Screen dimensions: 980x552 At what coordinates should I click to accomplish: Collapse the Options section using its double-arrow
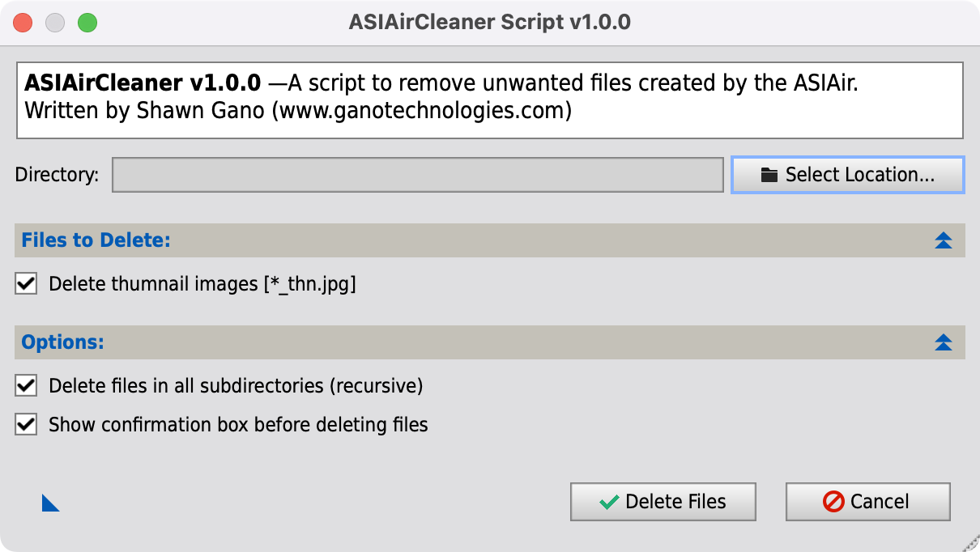tap(943, 342)
